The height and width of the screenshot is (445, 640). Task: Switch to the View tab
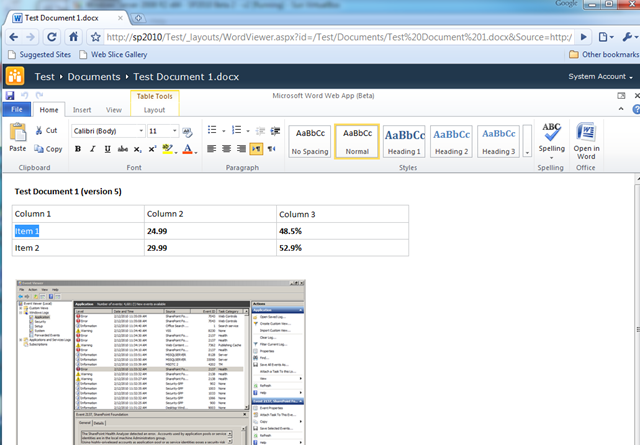pos(114,110)
